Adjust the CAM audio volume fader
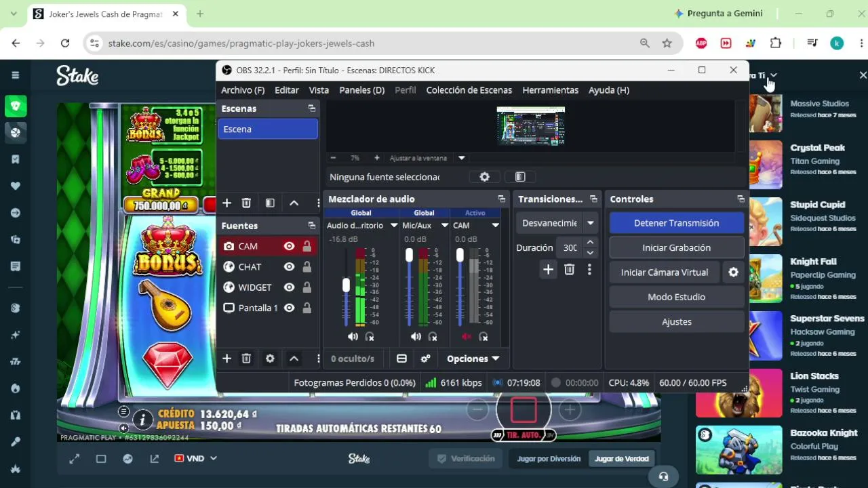This screenshot has height=488, width=868. click(460, 255)
